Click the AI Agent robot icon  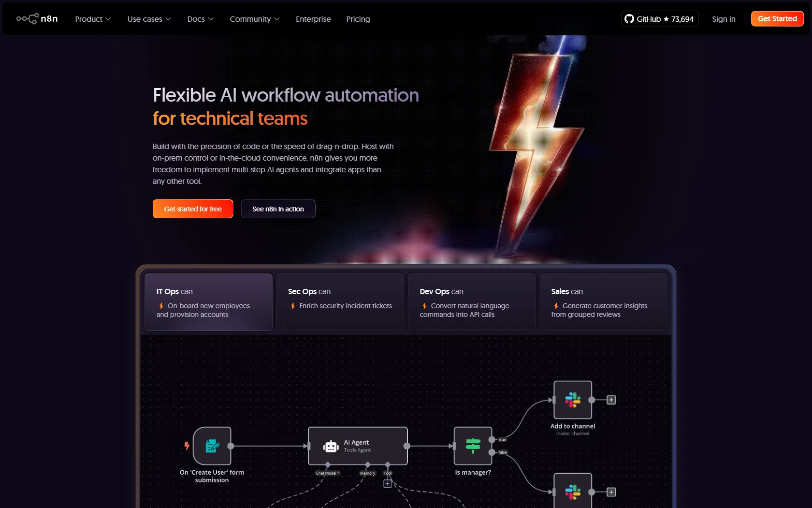pyautogui.click(x=331, y=447)
